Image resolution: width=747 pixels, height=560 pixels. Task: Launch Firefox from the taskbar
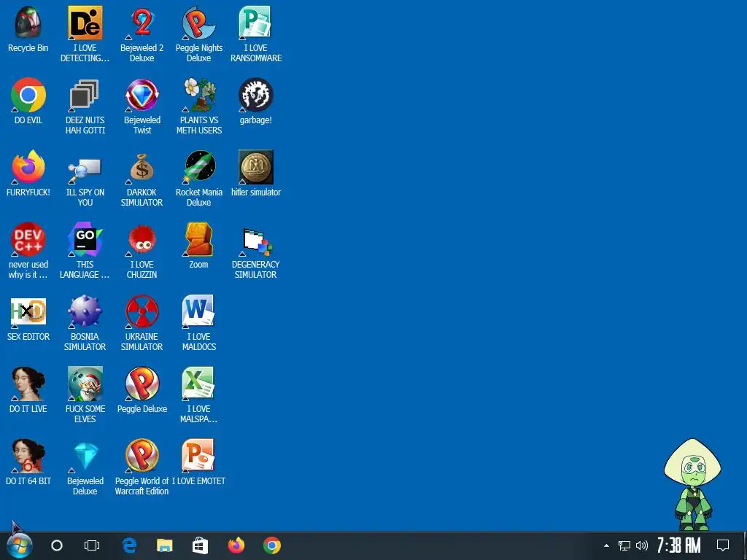tap(236, 545)
